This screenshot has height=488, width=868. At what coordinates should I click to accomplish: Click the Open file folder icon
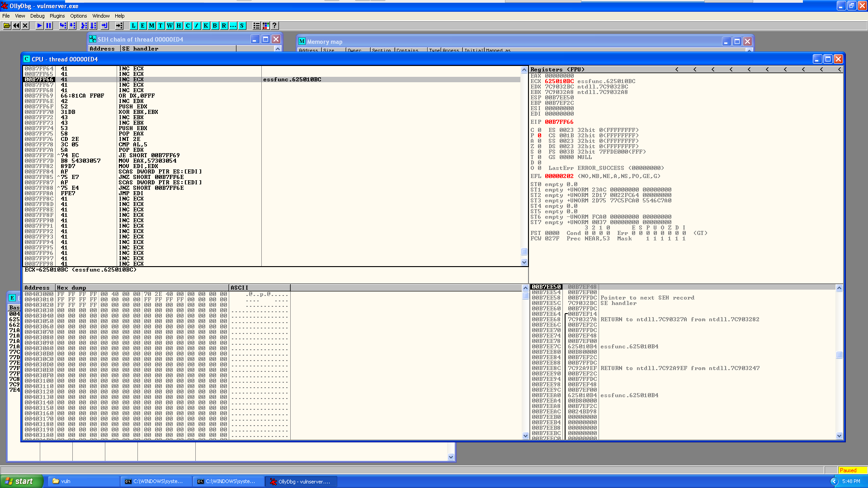[x=7, y=26]
